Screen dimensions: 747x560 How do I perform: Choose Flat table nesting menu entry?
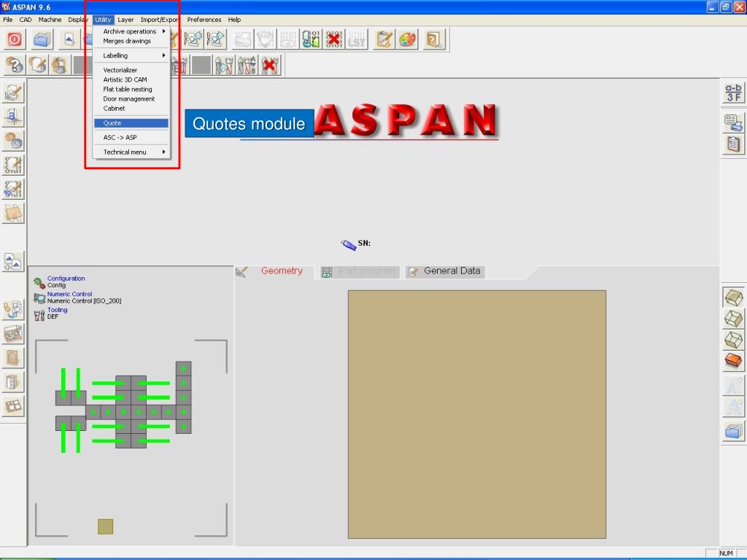pos(131,89)
